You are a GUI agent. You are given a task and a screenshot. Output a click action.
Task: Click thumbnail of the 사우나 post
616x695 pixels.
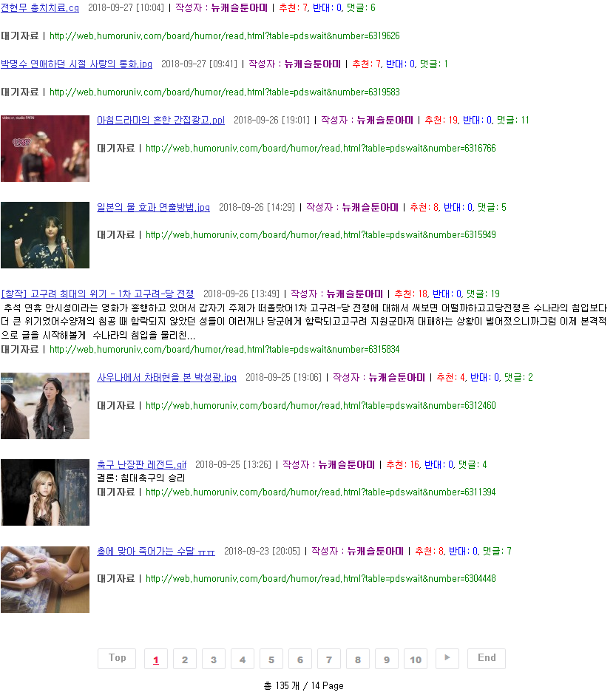[x=45, y=406]
